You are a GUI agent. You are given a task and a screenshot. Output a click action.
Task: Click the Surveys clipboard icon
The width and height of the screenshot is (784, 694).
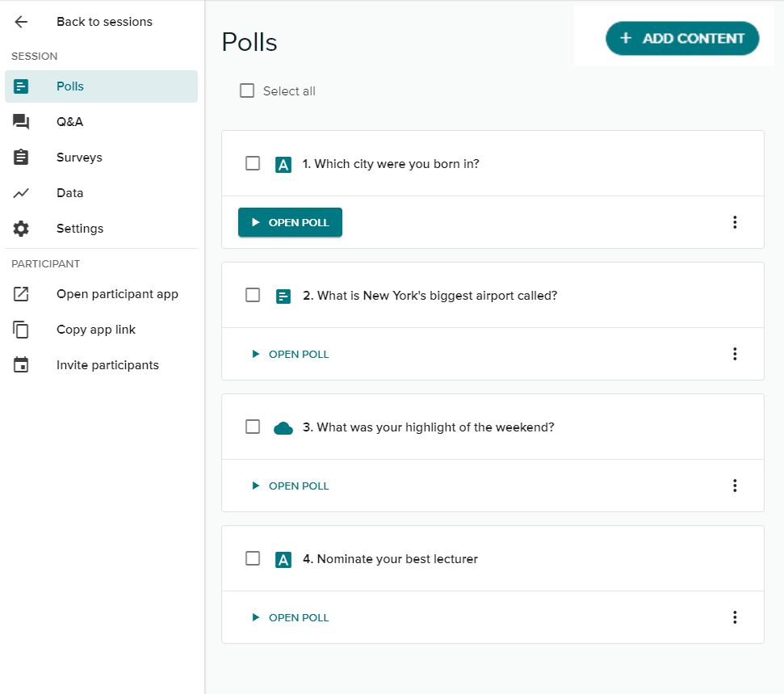click(x=21, y=157)
